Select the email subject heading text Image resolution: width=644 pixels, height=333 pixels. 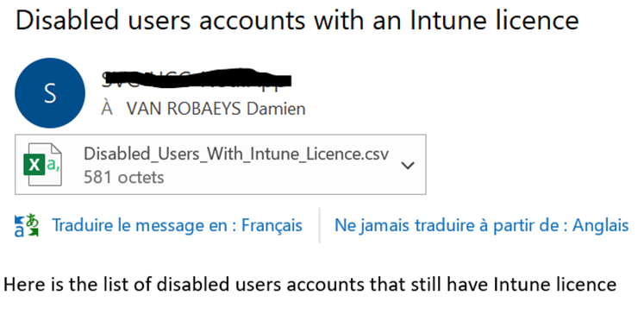(x=297, y=20)
